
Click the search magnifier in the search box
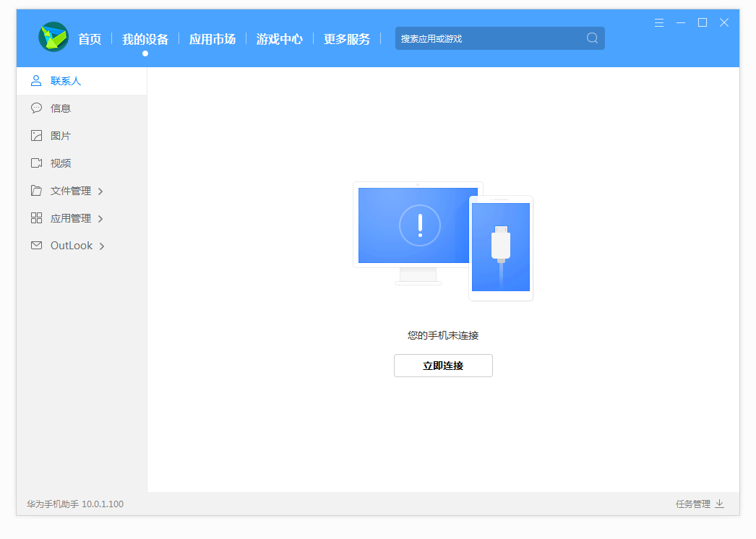click(x=592, y=38)
